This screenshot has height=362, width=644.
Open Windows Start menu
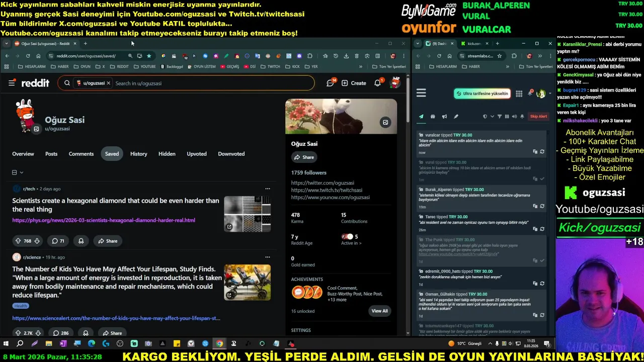pyautogui.click(x=6, y=344)
